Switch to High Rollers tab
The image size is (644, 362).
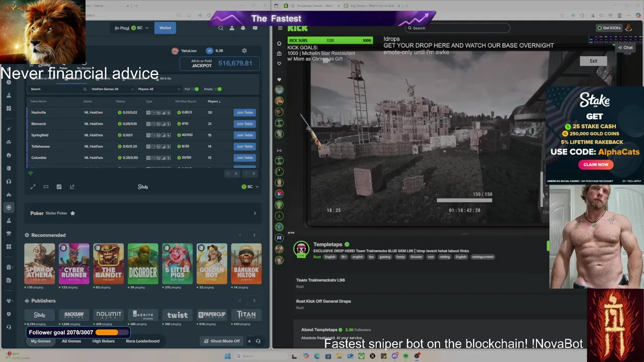(103, 341)
